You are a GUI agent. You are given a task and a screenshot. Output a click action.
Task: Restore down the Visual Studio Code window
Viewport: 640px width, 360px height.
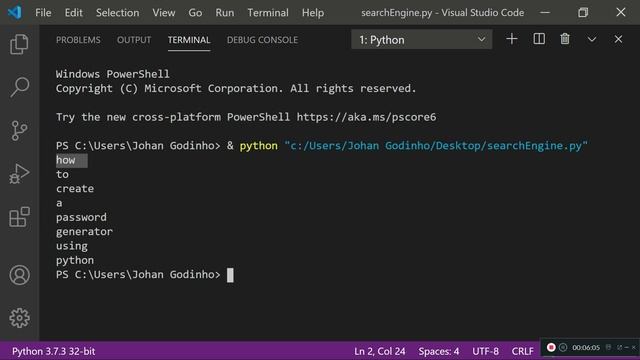click(583, 12)
